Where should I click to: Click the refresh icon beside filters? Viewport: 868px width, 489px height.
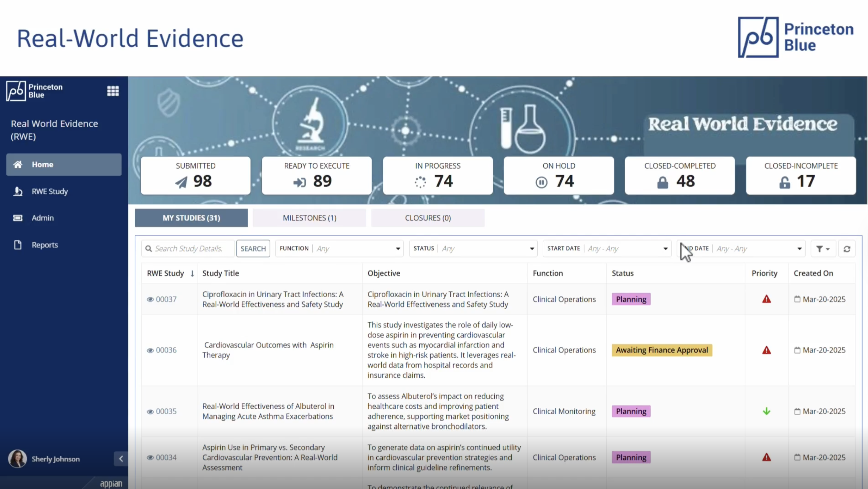tap(847, 249)
